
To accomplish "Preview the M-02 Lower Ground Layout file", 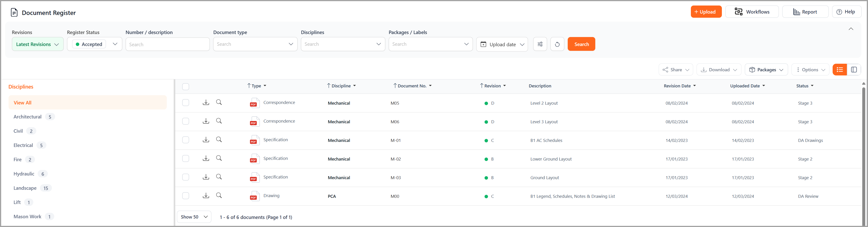I will pyautogui.click(x=219, y=158).
